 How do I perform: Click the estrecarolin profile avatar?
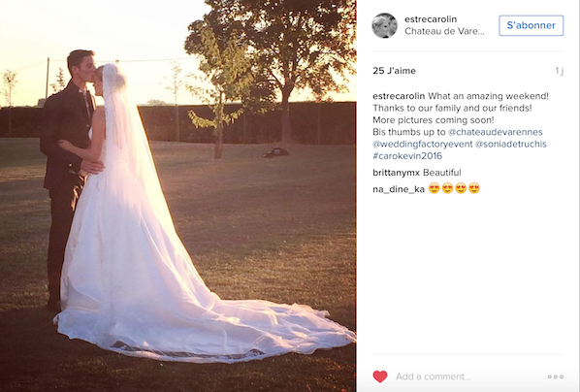click(384, 25)
